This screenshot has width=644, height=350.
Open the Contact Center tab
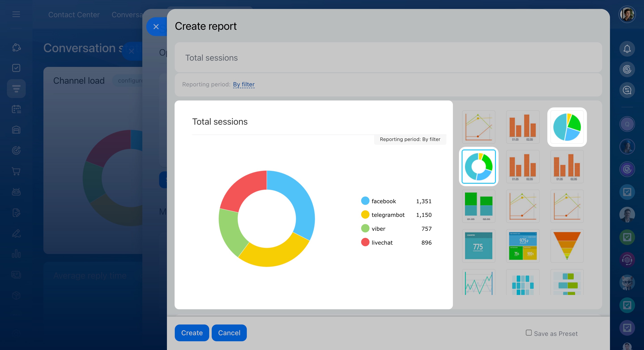74,15
